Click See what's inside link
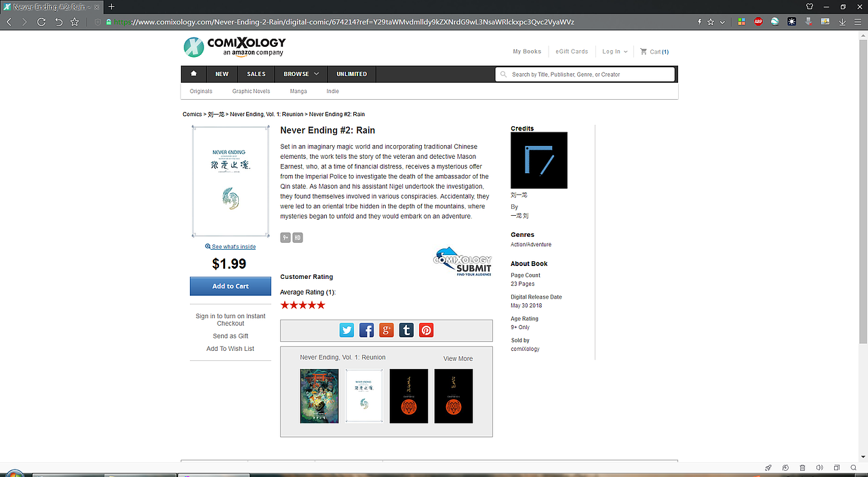The image size is (868, 477). pyautogui.click(x=231, y=247)
